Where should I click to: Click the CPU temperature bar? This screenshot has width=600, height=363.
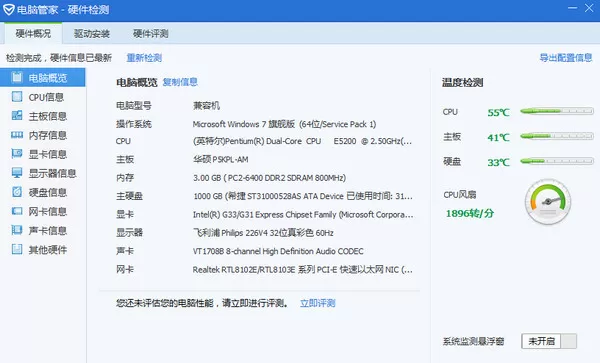pyautogui.click(x=557, y=111)
